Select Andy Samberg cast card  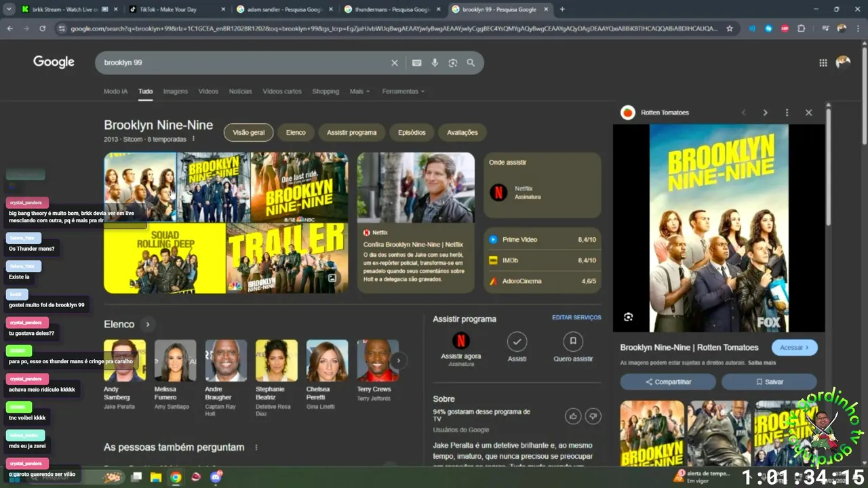coord(124,375)
